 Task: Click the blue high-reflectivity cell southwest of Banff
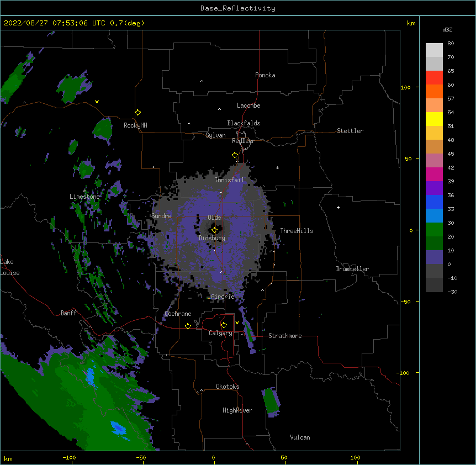click(x=91, y=377)
